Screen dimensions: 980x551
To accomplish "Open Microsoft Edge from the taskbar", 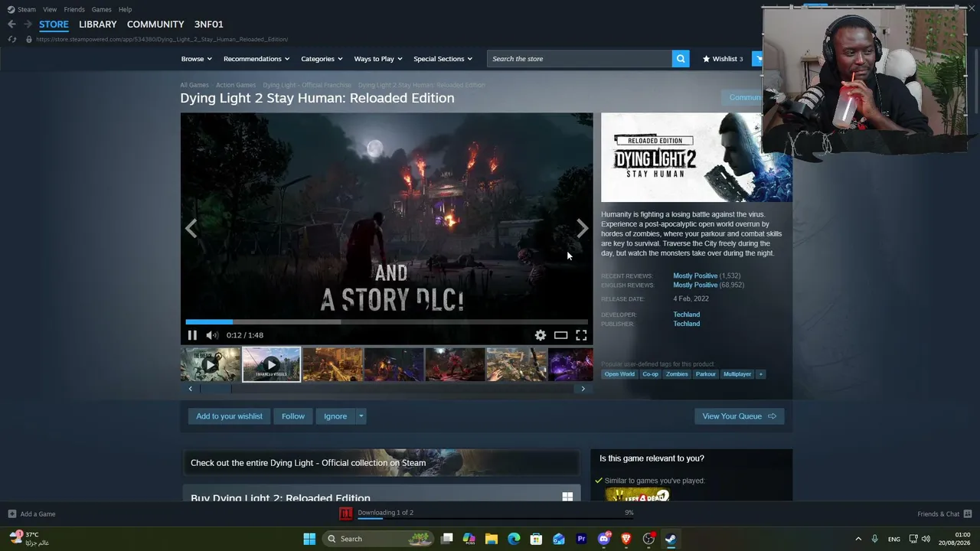I will [x=514, y=539].
